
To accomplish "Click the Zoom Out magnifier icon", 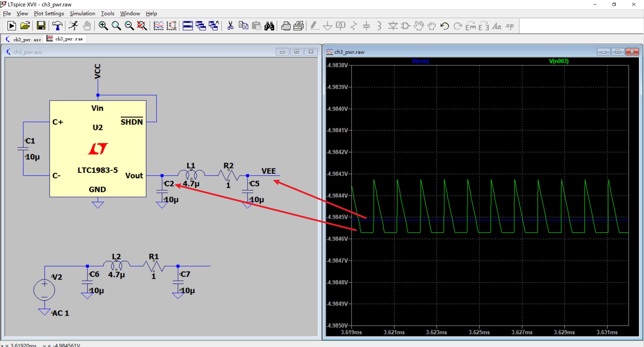I will (129, 26).
